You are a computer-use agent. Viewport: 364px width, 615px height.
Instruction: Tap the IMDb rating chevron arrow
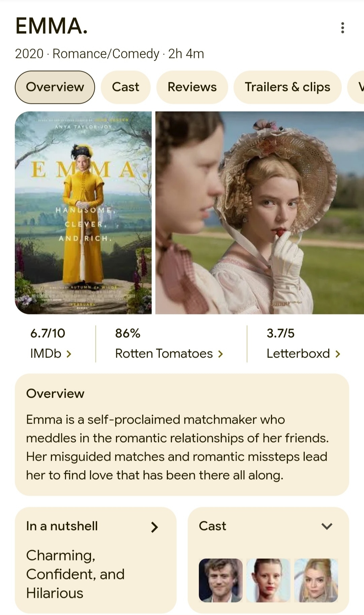pos(69,354)
